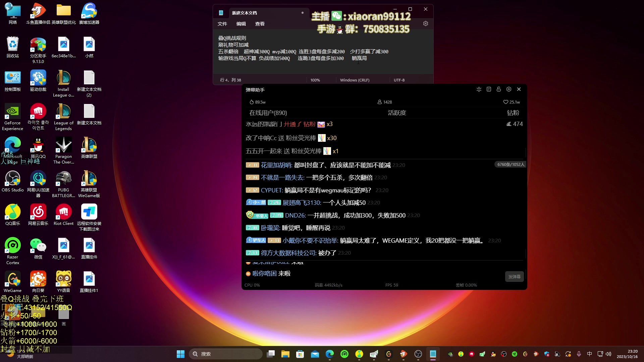Open File Explorer from taskbar
This screenshot has height=362, width=644.
(285, 354)
